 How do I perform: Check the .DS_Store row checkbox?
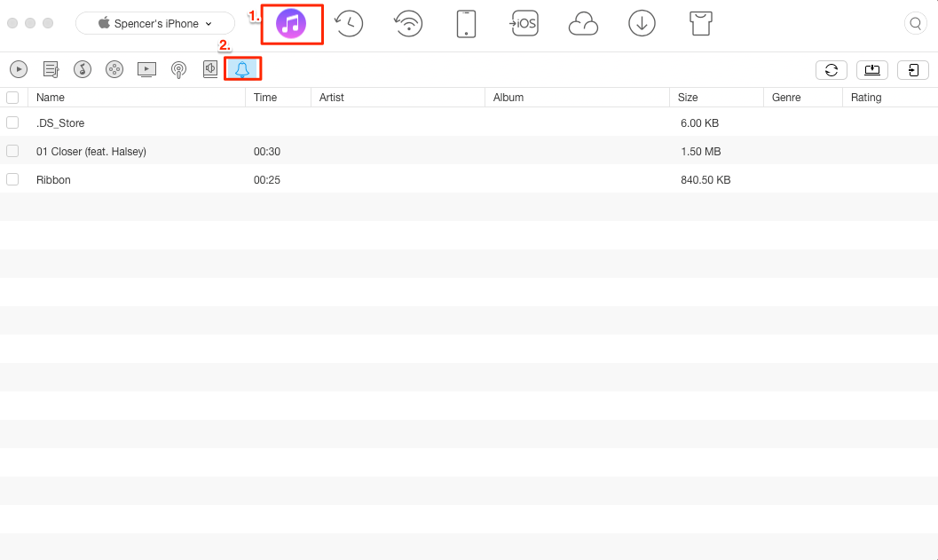12,122
